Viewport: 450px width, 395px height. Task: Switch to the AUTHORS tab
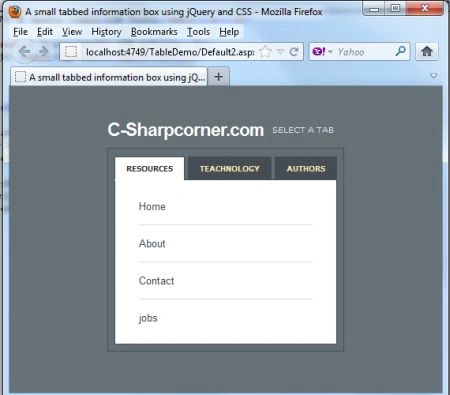pyautogui.click(x=306, y=168)
